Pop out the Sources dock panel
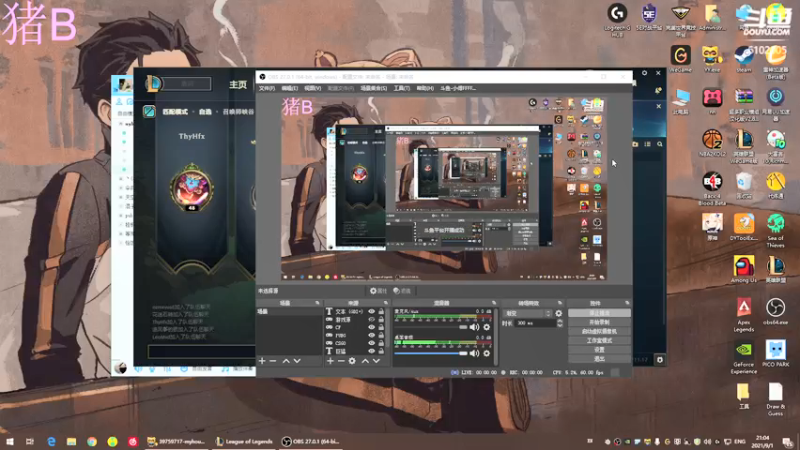The width and height of the screenshot is (800, 450). 386,303
